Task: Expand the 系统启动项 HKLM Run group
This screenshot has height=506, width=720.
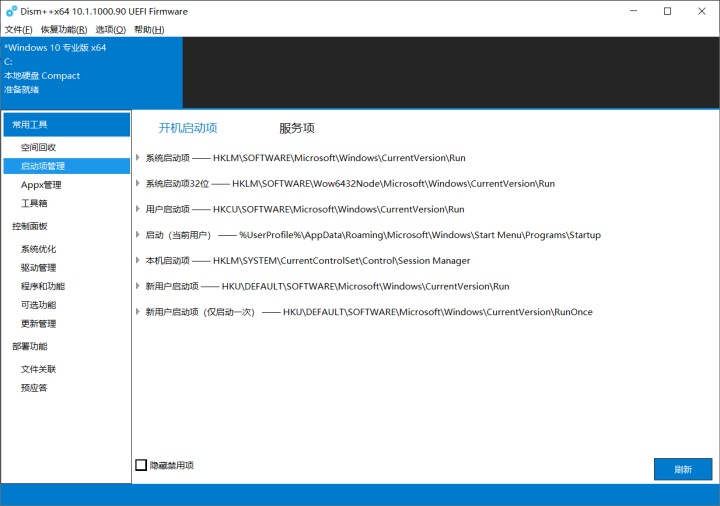Action: point(138,157)
